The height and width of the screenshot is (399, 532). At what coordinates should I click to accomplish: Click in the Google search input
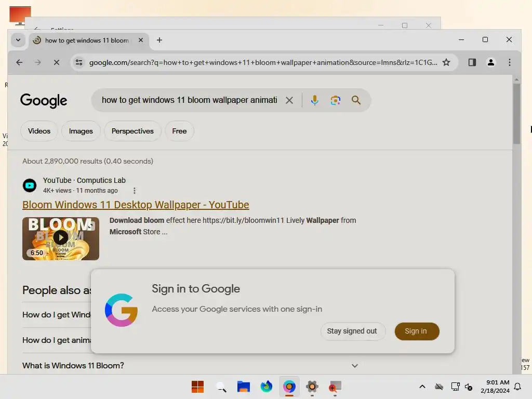189,100
